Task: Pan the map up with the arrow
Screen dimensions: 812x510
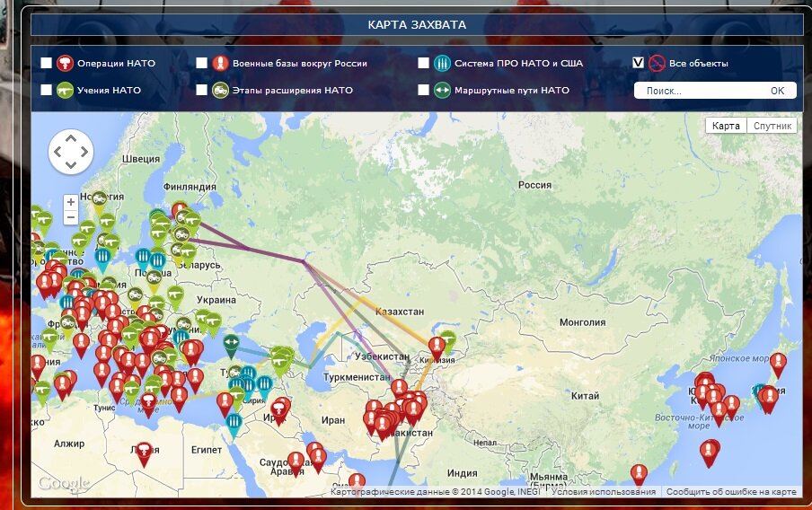Action: click(71, 139)
